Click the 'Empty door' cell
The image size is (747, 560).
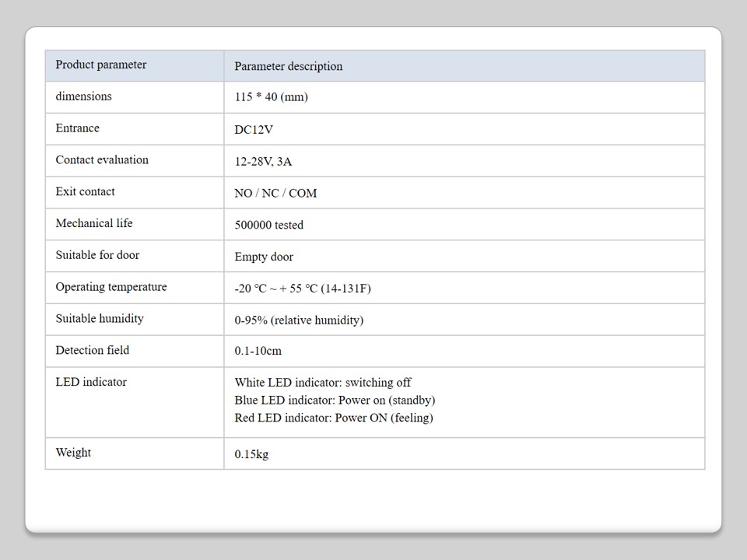pos(264,257)
